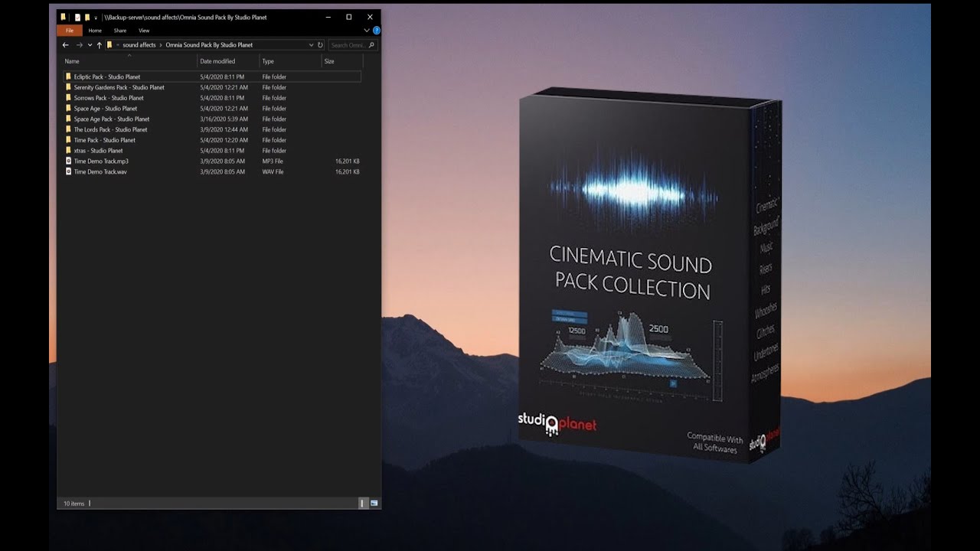Refresh the current folder view
The image size is (980, 551).
(x=320, y=45)
